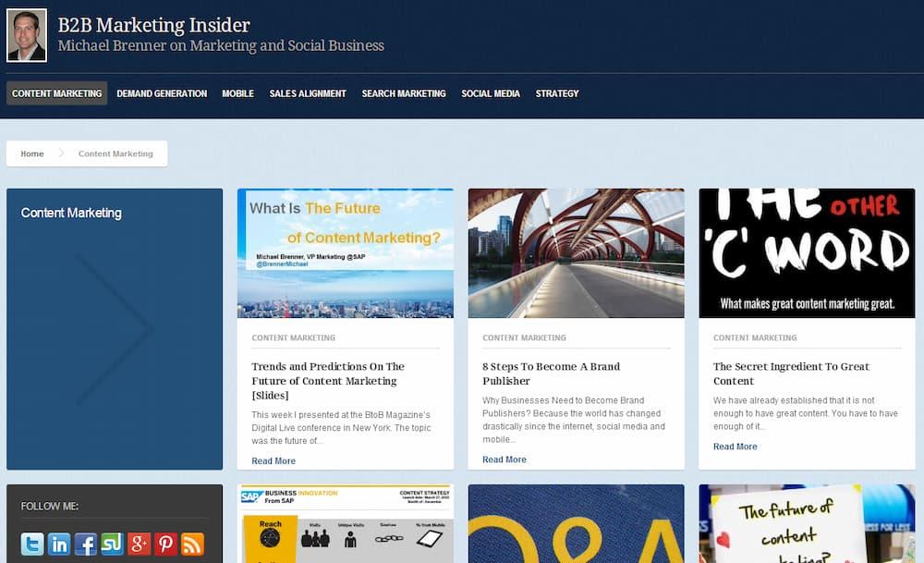
Task: Click the bridge photo thumbnail
Action: point(576,252)
